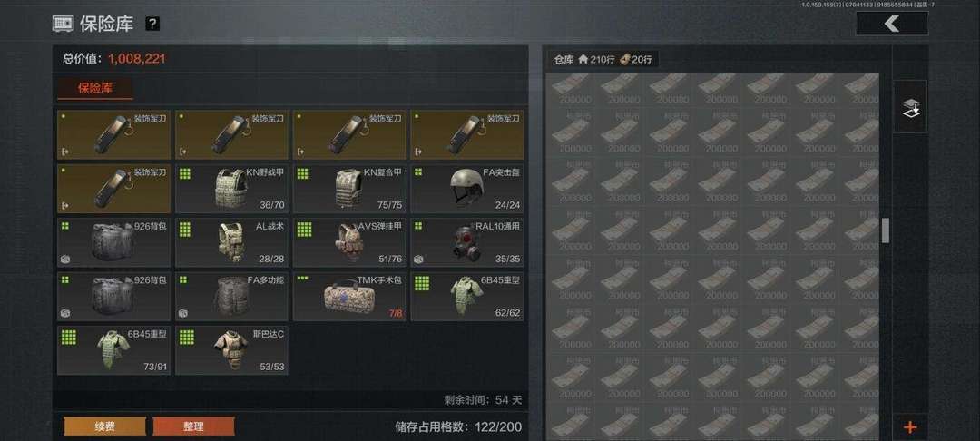This screenshot has height=441, width=980.
Task: Click the 20行 expansion rows label
Action: coord(635,59)
